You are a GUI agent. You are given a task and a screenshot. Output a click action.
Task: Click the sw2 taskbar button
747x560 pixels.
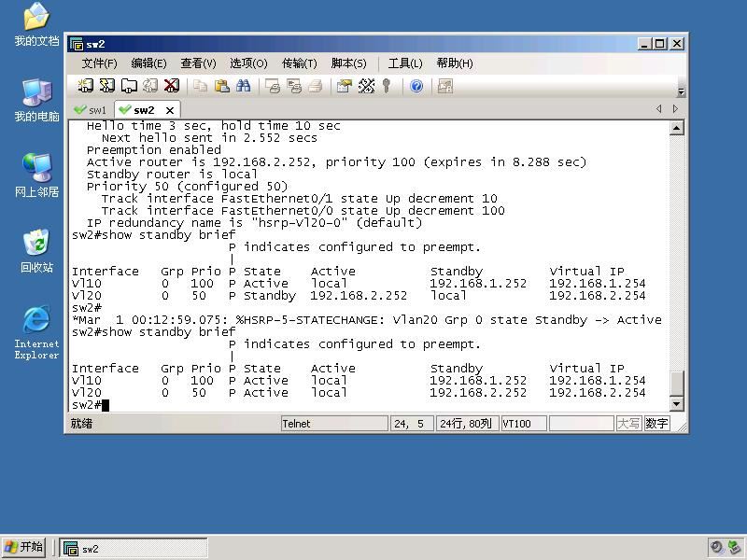pyautogui.click(x=134, y=548)
